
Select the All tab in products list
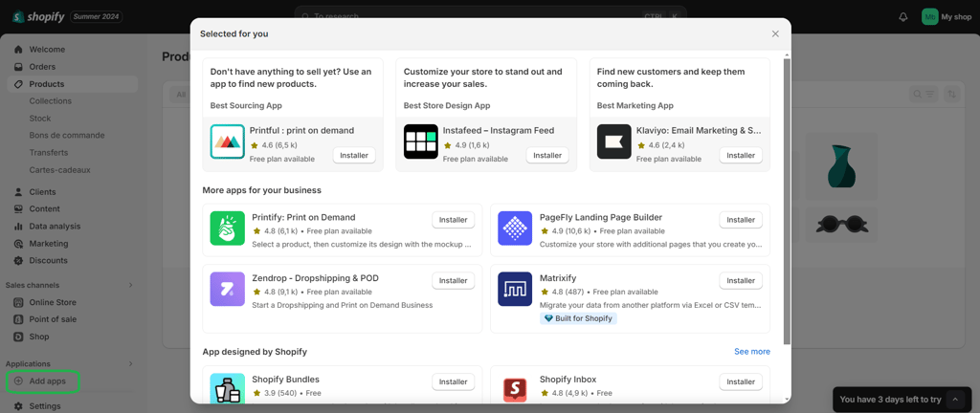tap(181, 95)
